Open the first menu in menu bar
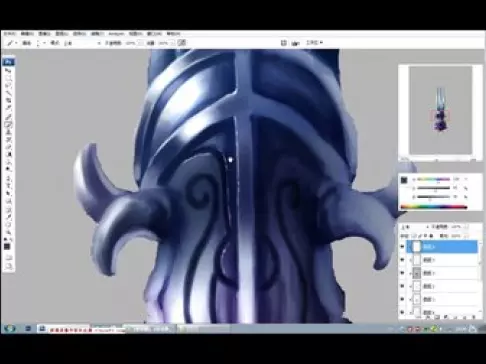The width and height of the screenshot is (486, 364). (10, 34)
